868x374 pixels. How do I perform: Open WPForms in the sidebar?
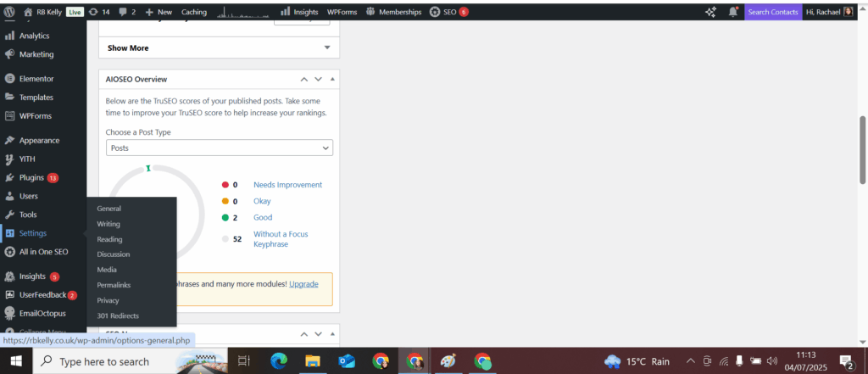(35, 116)
